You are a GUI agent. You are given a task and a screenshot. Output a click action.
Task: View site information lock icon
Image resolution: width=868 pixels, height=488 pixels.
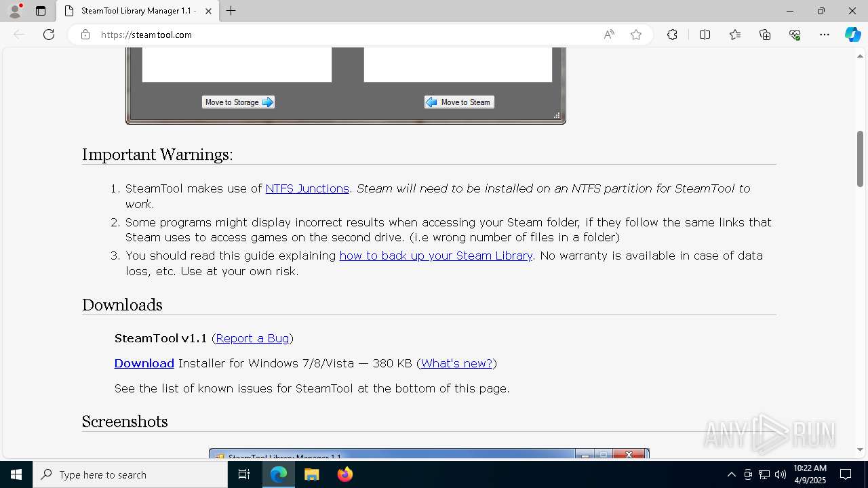pyautogui.click(x=85, y=35)
